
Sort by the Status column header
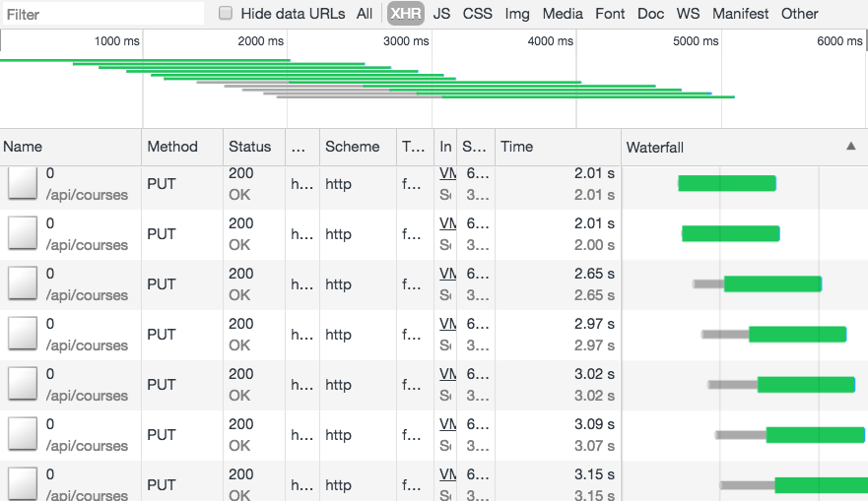(x=249, y=147)
